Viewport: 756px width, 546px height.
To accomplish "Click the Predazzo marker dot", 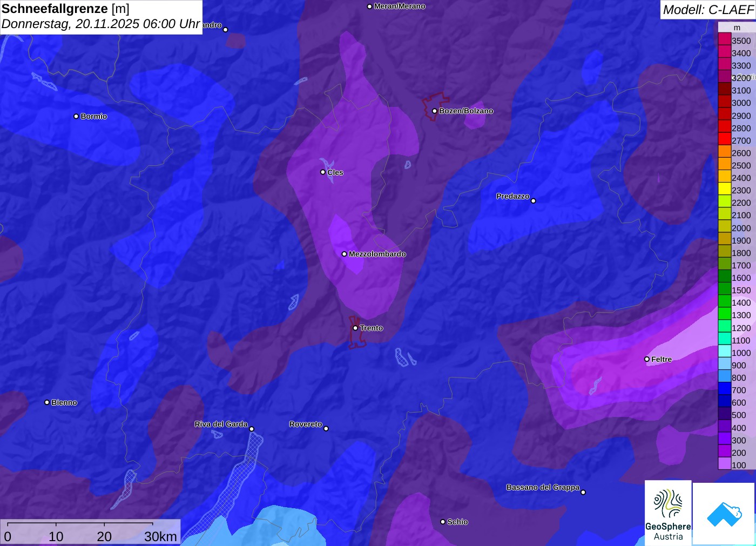I will click(x=534, y=201).
